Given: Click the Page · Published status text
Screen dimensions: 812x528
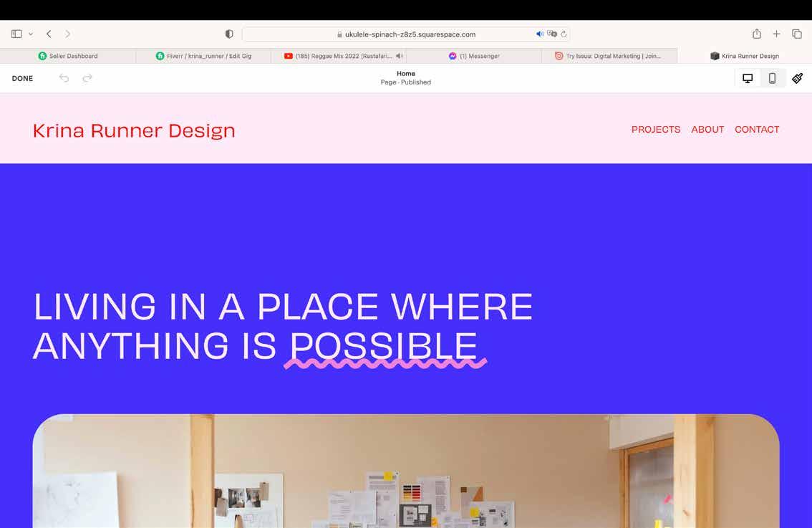Looking at the screenshot, I should 406,82.
